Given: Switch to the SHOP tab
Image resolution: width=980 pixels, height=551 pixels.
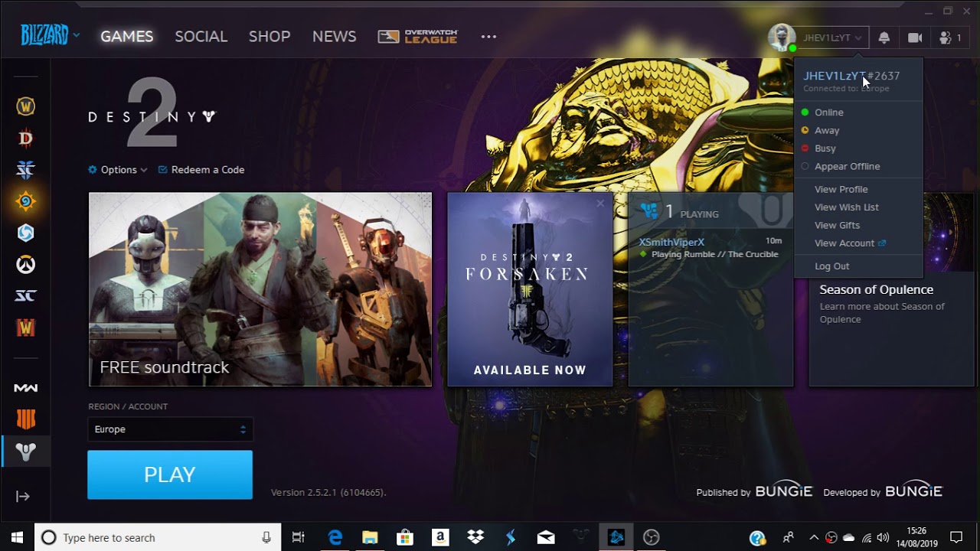Looking at the screenshot, I should pos(269,37).
